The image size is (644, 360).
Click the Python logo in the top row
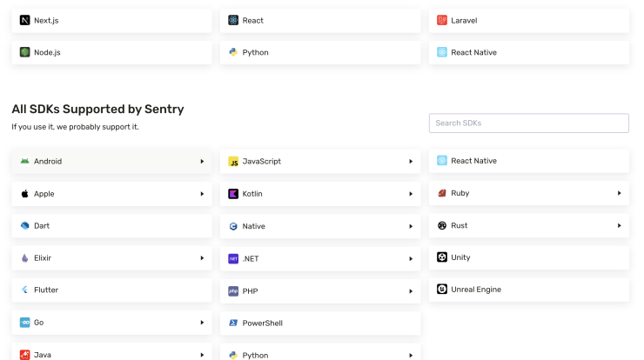pos(233,52)
